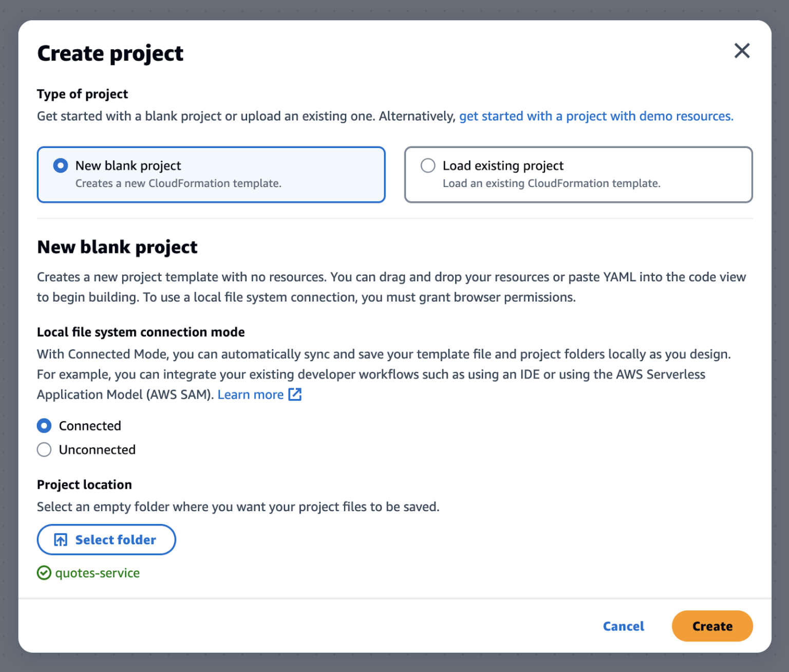The image size is (789, 672).
Task: Select the New blank project radio button
Action: 61,165
